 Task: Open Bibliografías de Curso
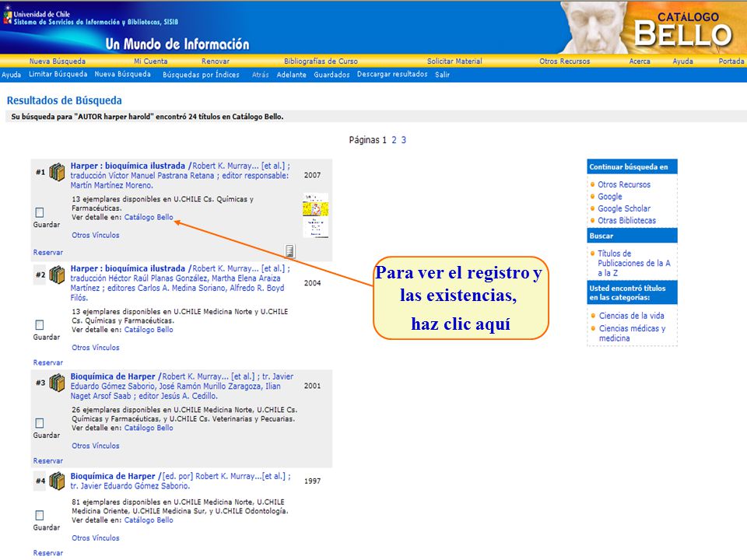[x=321, y=61]
